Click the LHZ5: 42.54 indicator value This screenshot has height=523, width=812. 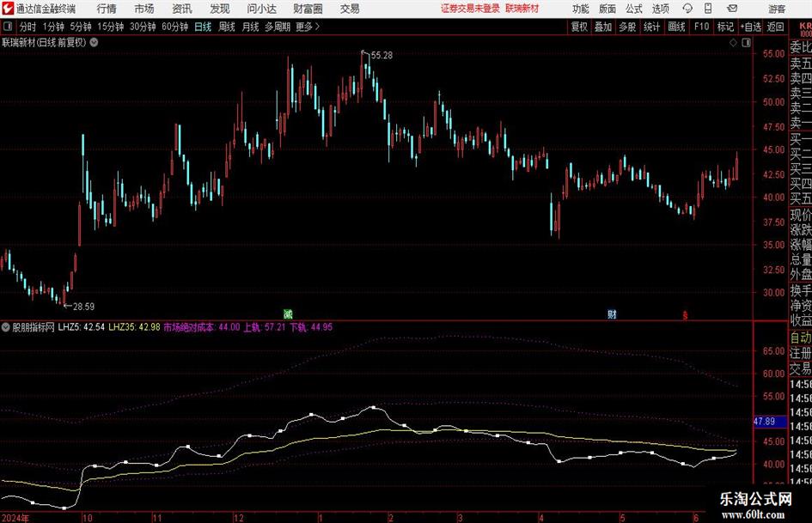82,327
